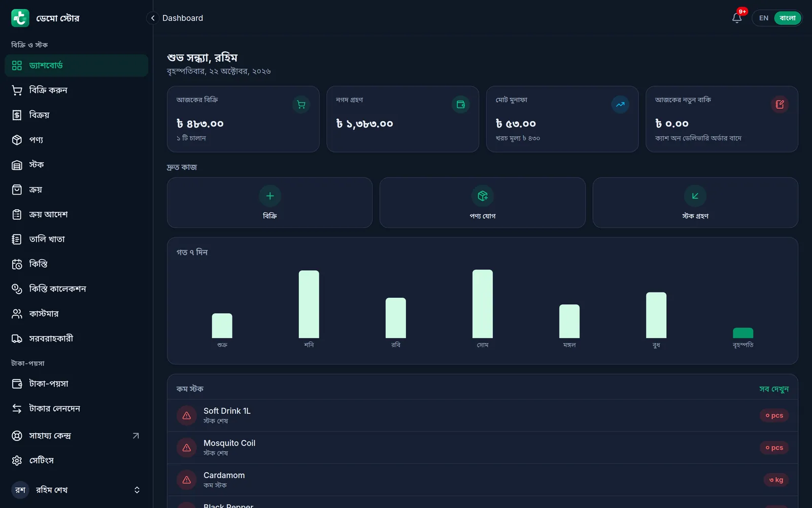This screenshot has height=508, width=812.
Task: Click the external arrow beside সাহায্য কেন্দ্র
Action: tap(136, 436)
